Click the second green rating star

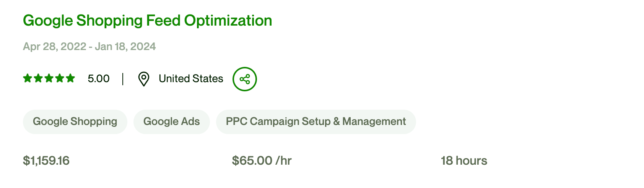click(x=38, y=79)
